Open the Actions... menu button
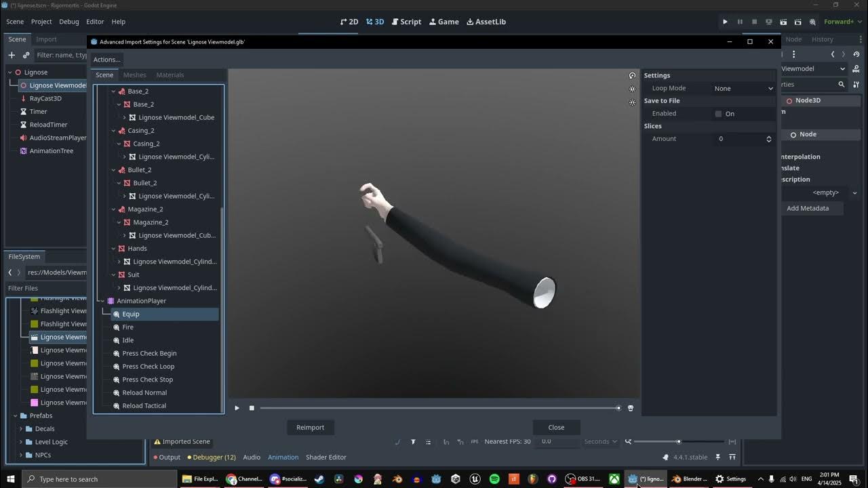The width and height of the screenshot is (868, 488). pos(107,60)
